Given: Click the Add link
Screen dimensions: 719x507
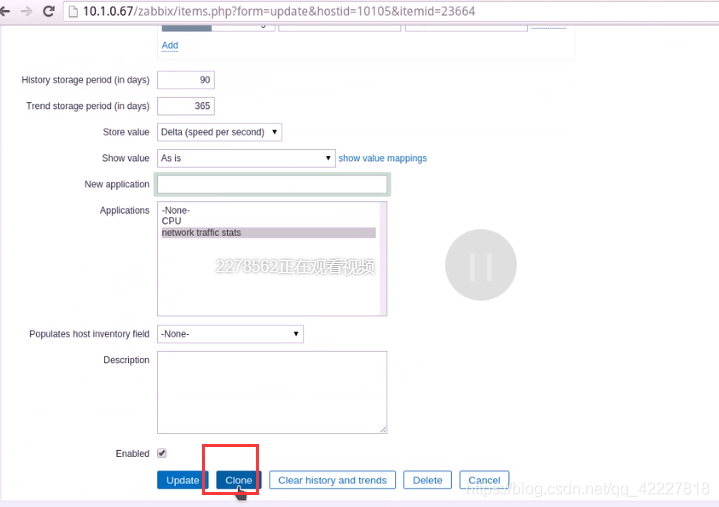Looking at the screenshot, I should 170,45.
